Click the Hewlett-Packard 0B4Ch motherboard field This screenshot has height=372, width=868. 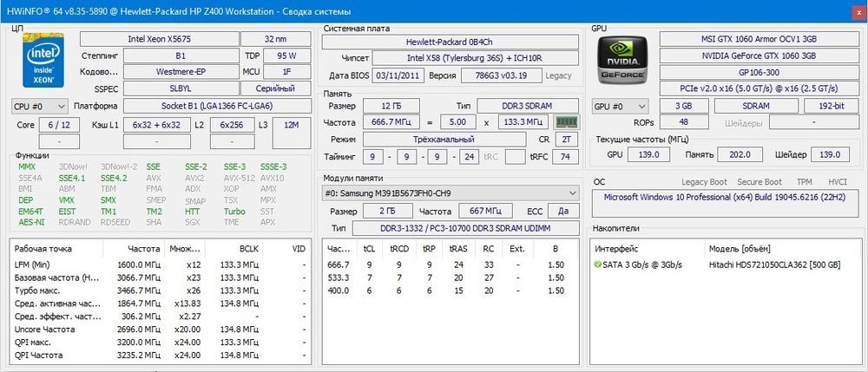(x=450, y=42)
